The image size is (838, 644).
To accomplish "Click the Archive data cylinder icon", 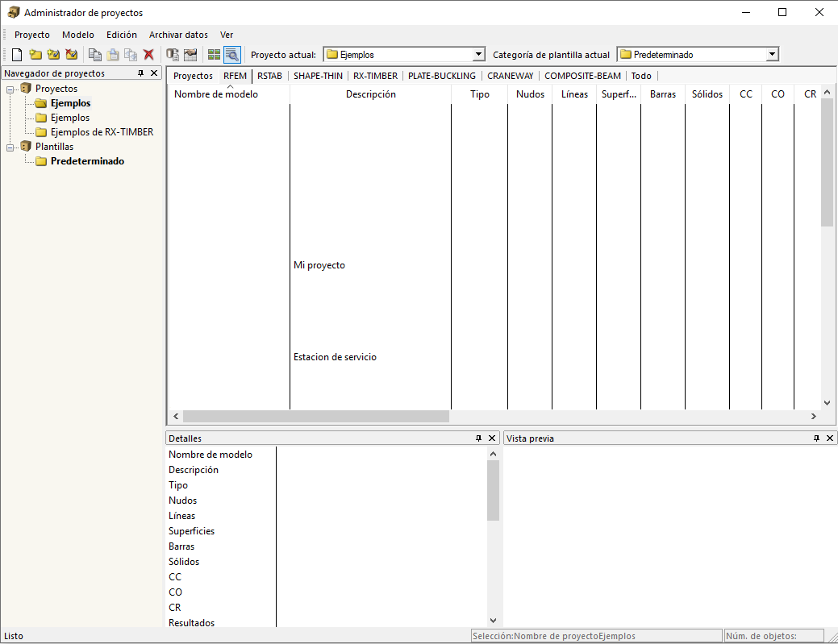I will point(172,55).
